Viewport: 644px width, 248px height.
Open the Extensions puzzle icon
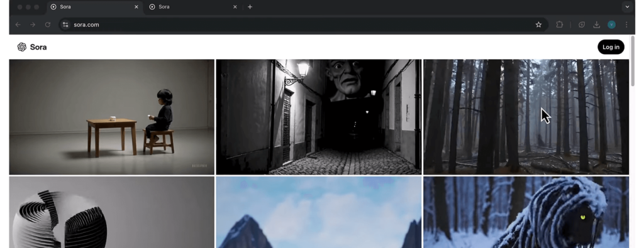(559, 24)
